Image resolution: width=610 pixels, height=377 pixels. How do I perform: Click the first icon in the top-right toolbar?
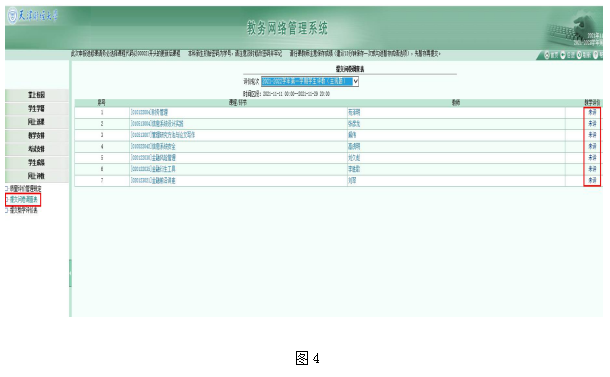(547, 55)
